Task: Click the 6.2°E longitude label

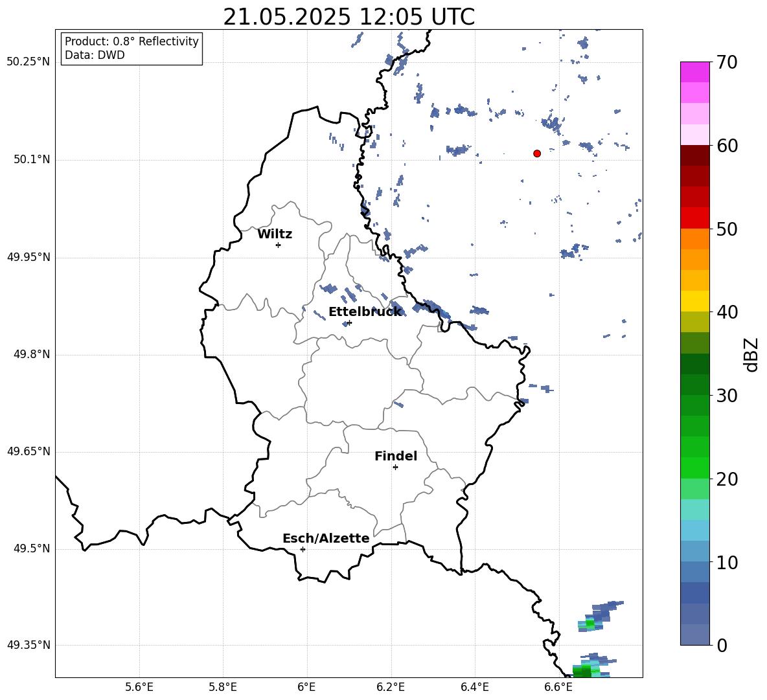Action: point(391,687)
